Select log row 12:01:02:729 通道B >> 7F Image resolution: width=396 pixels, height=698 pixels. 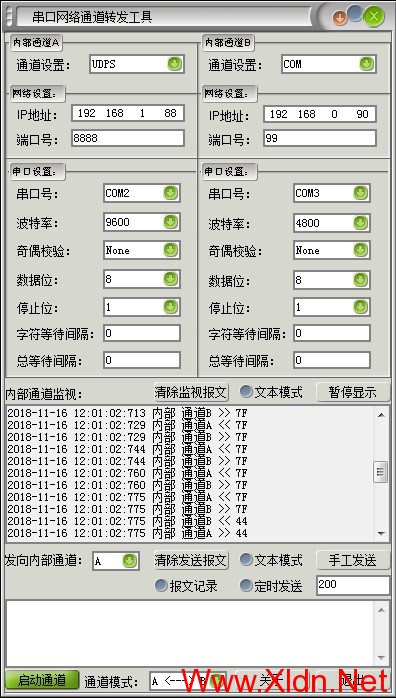click(x=128, y=438)
